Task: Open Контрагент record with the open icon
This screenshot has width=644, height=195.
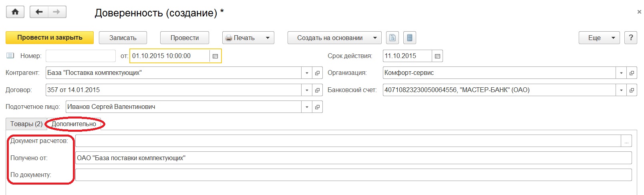Action: tap(317, 73)
